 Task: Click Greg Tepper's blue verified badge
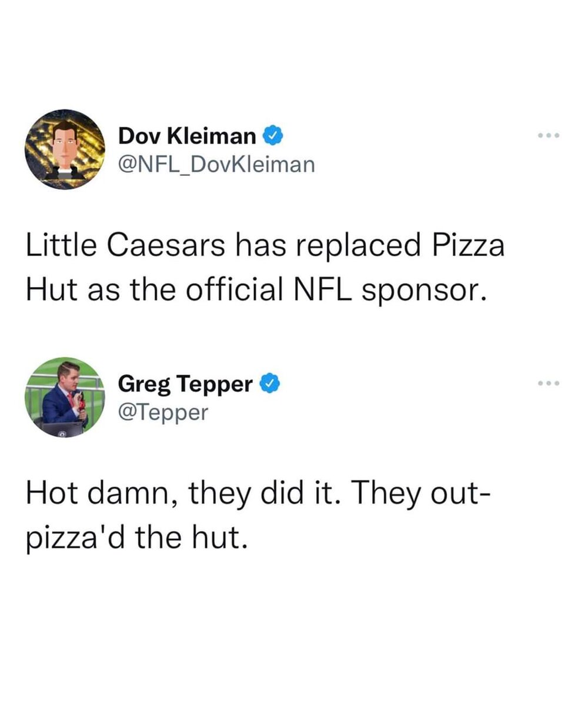pos(270,384)
